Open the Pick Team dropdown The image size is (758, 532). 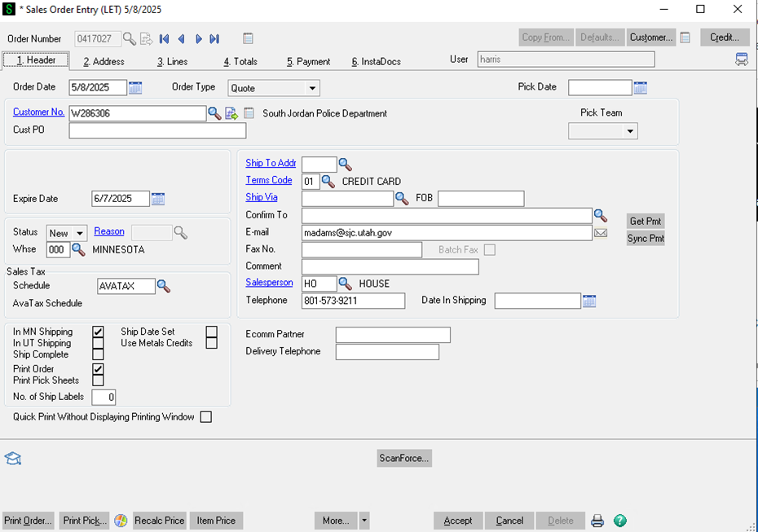tap(629, 131)
